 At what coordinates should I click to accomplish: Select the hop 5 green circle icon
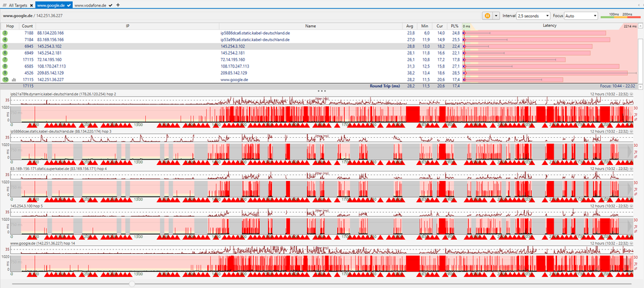click(5, 46)
